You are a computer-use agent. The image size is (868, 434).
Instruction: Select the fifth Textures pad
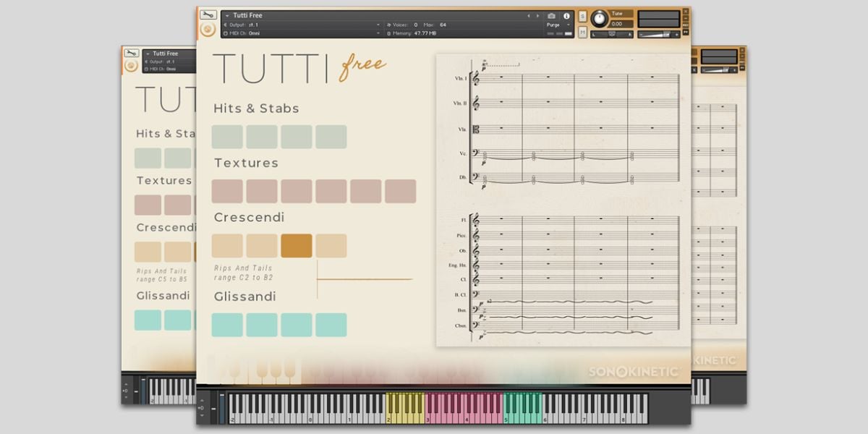[x=366, y=191]
